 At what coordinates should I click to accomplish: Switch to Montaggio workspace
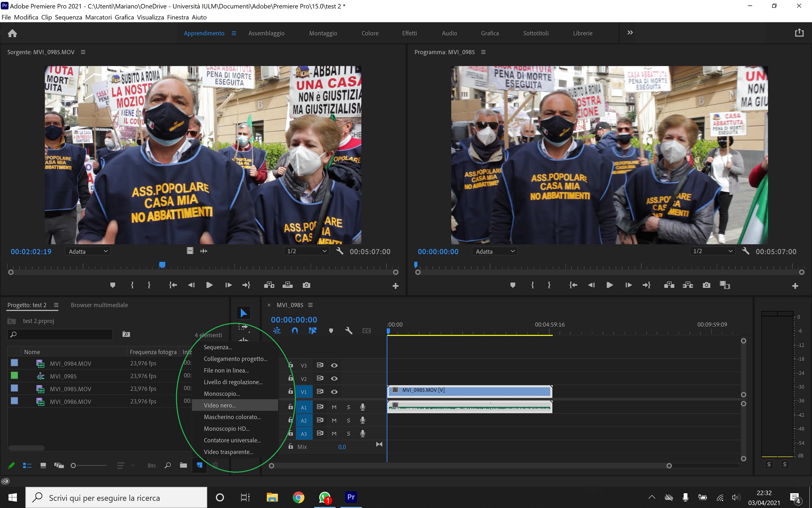(x=323, y=33)
